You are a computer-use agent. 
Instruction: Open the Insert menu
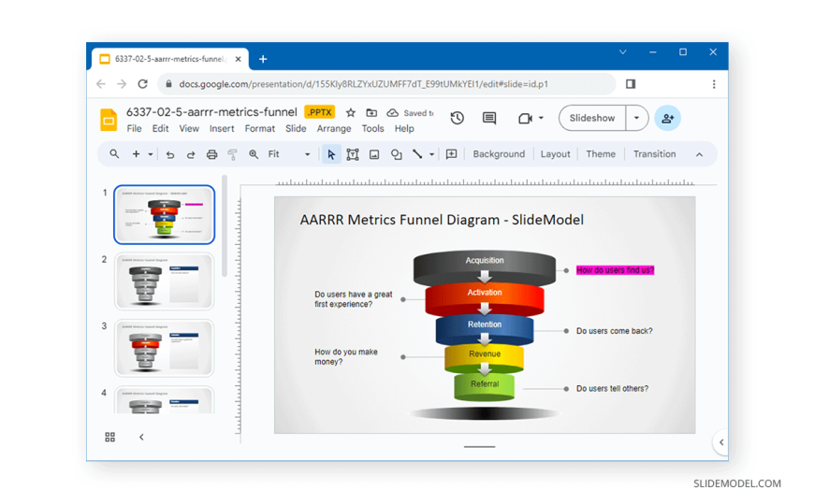click(222, 129)
